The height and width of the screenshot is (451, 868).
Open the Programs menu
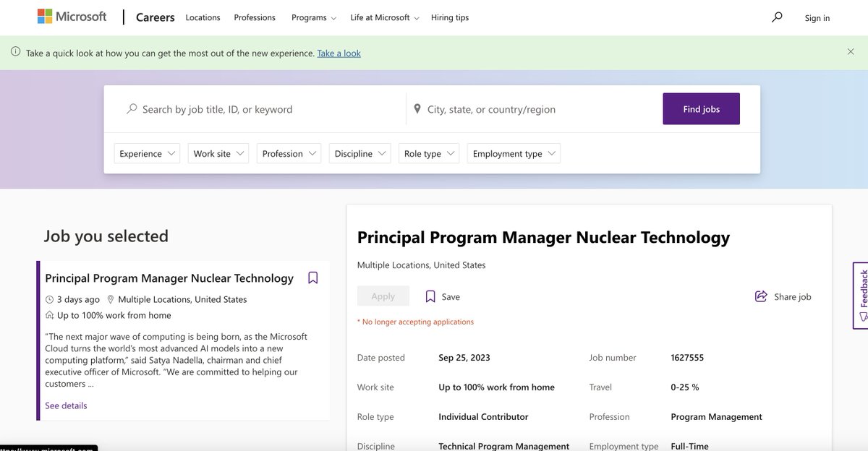click(313, 17)
